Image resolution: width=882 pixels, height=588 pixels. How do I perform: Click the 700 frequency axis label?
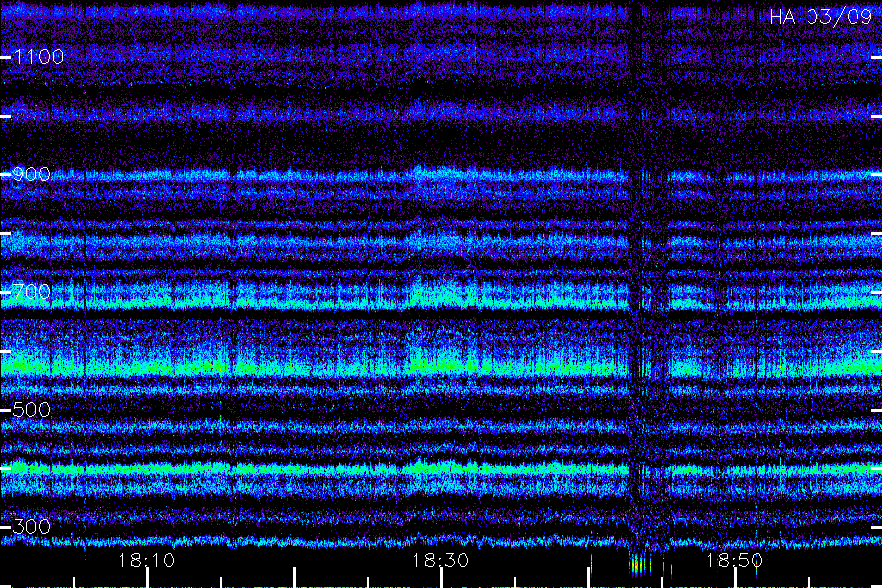(x=31, y=291)
